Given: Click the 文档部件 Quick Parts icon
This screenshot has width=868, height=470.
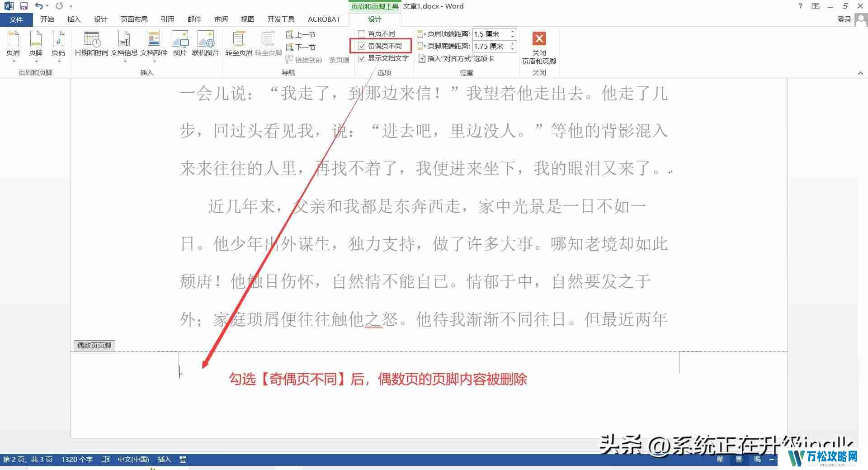Looking at the screenshot, I should click(154, 43).
